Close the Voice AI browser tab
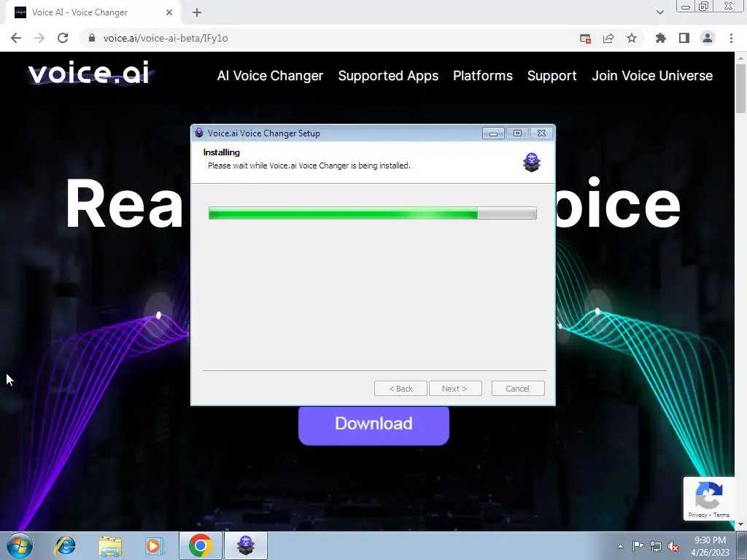 169,12
